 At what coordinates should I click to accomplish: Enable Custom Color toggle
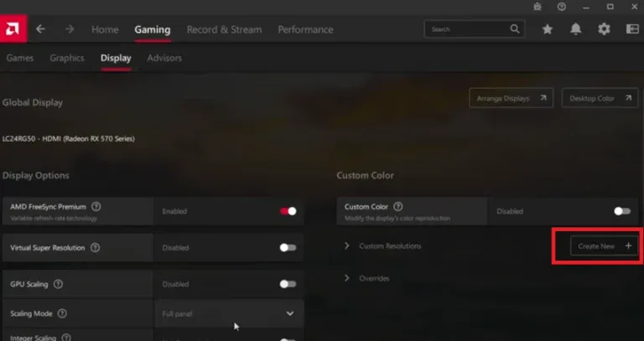point(622,211)
